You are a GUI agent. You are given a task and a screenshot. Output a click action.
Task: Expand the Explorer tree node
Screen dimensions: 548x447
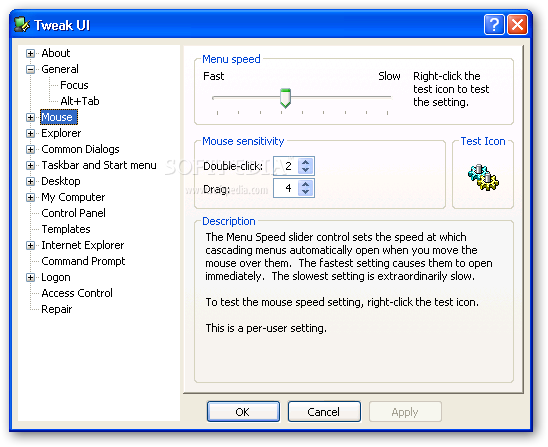(x=30, y=134)
